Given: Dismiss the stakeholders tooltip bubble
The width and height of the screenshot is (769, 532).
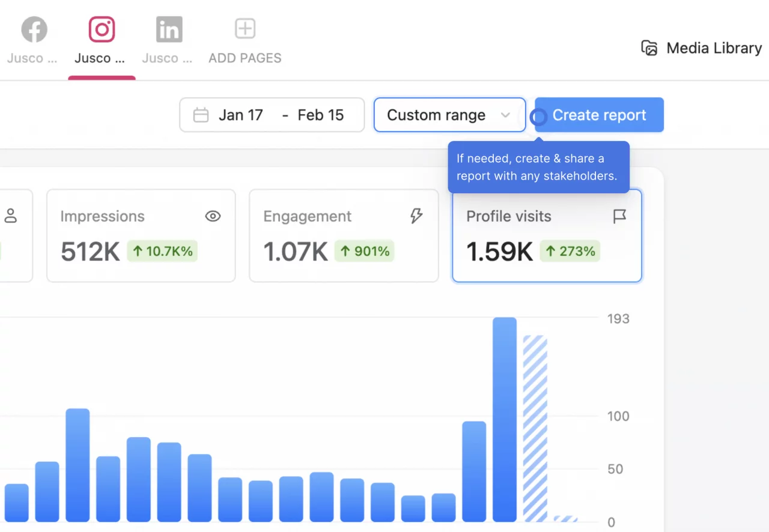Looking at the screenshot, I should (x=539, y=167).
